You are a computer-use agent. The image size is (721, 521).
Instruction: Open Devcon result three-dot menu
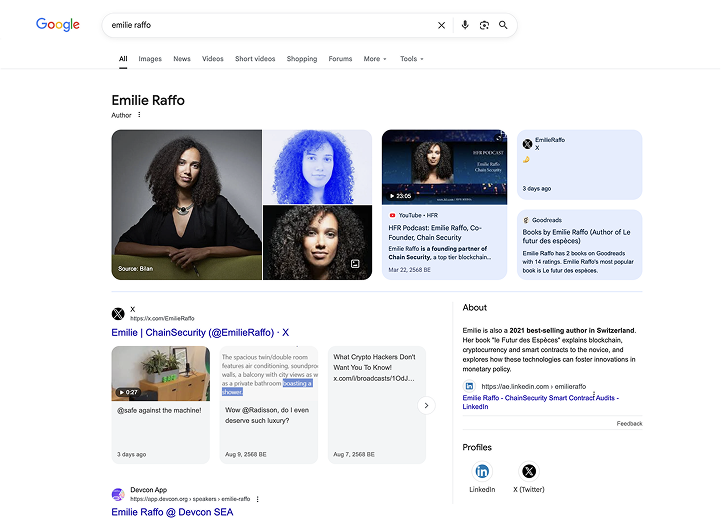point(257,499)
